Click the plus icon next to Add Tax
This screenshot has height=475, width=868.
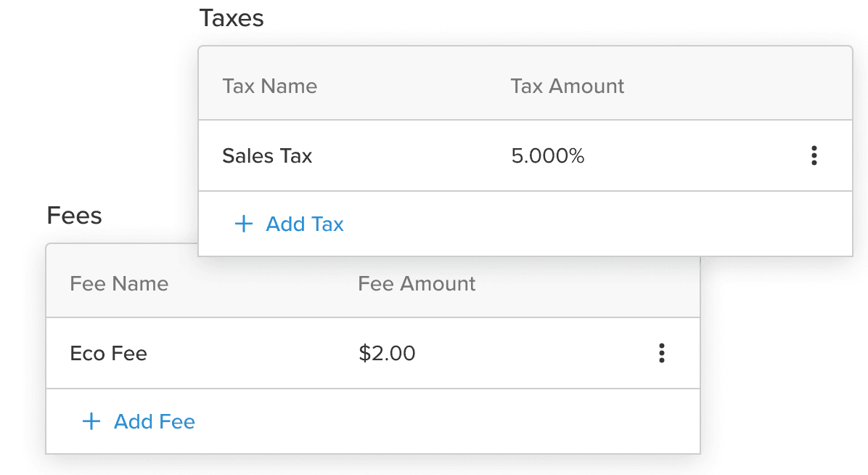click(x=243, y=224)
